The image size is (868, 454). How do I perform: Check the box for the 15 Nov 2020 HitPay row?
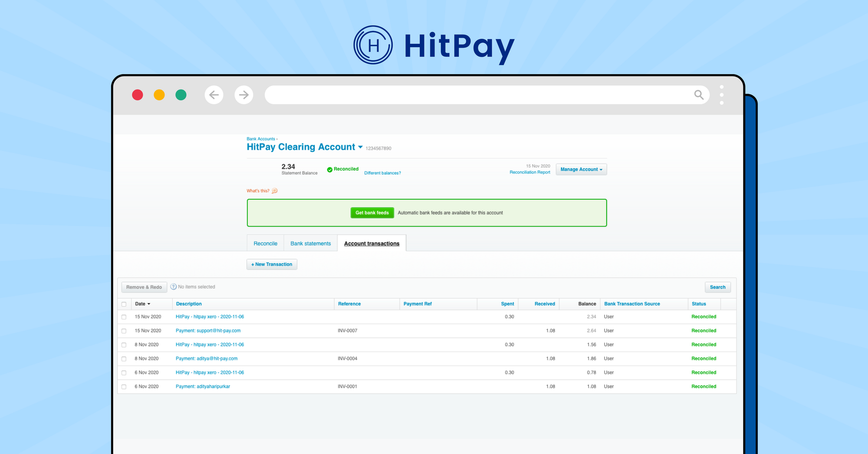(x=124, y=317)
